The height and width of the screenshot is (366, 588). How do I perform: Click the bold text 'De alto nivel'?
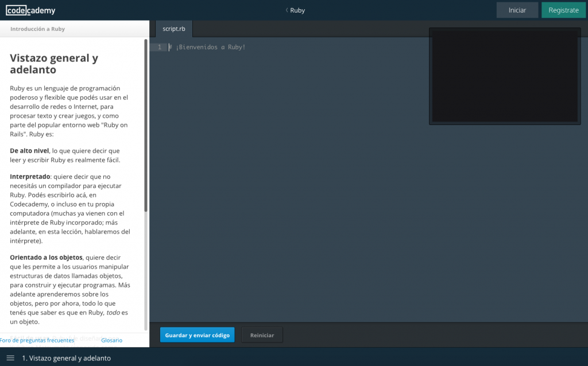29,151
